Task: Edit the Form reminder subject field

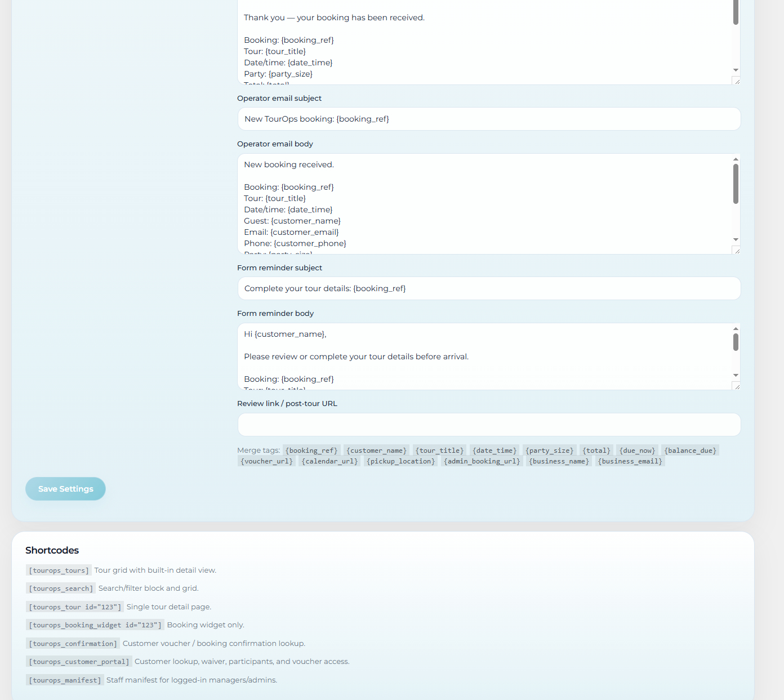Action: [x=489, y=288]
